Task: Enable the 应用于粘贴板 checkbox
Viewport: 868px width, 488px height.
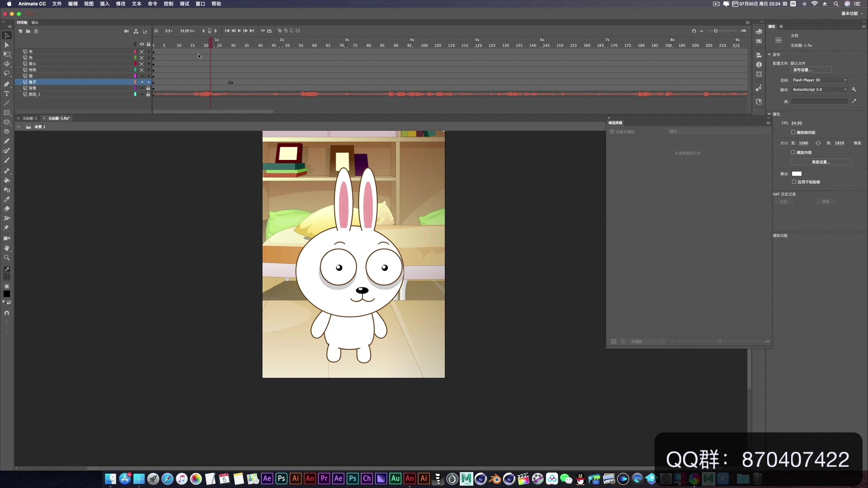Action: [794, 182]
